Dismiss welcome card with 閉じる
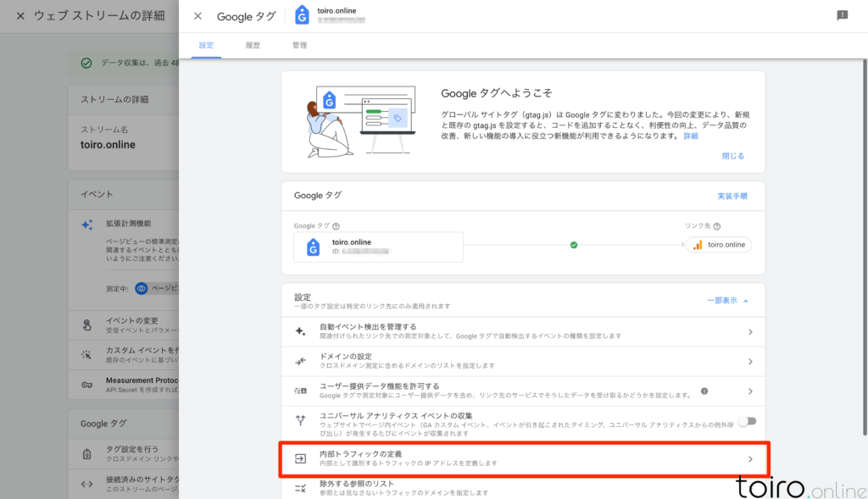Viewport: 868px width, 499px height. tap(732, 156)
